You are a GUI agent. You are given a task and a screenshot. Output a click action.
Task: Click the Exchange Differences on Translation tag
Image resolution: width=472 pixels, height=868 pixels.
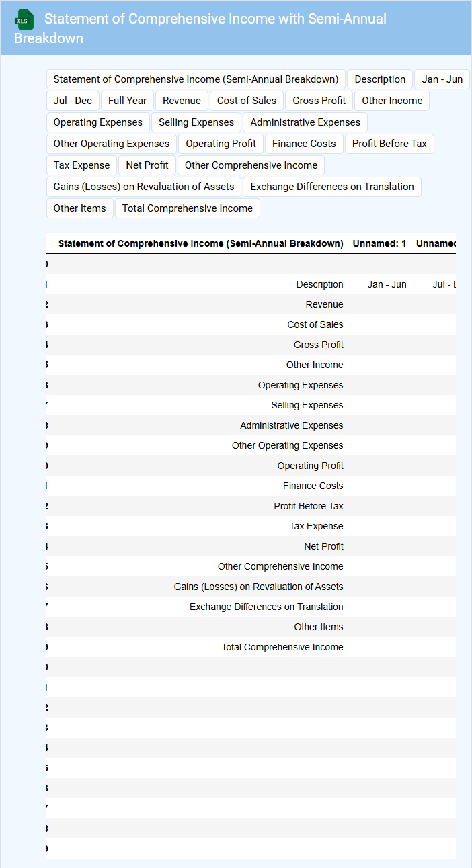coord(332,187)
